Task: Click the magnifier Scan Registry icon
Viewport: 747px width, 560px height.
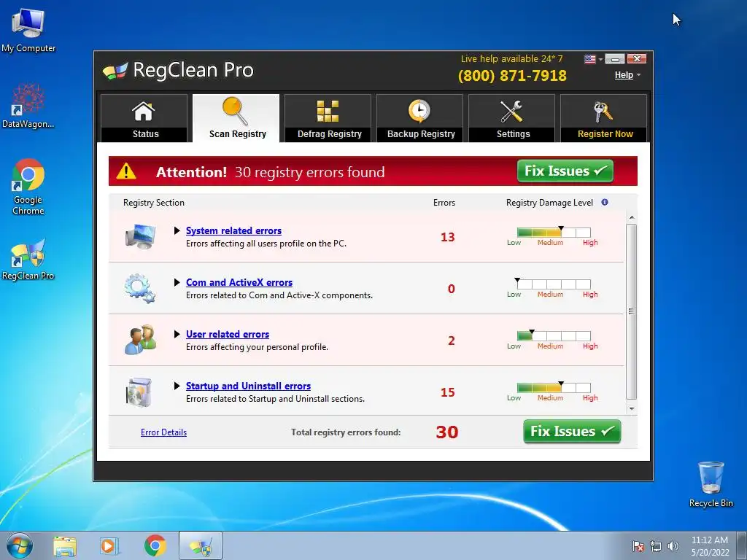Action: (236, 111)
